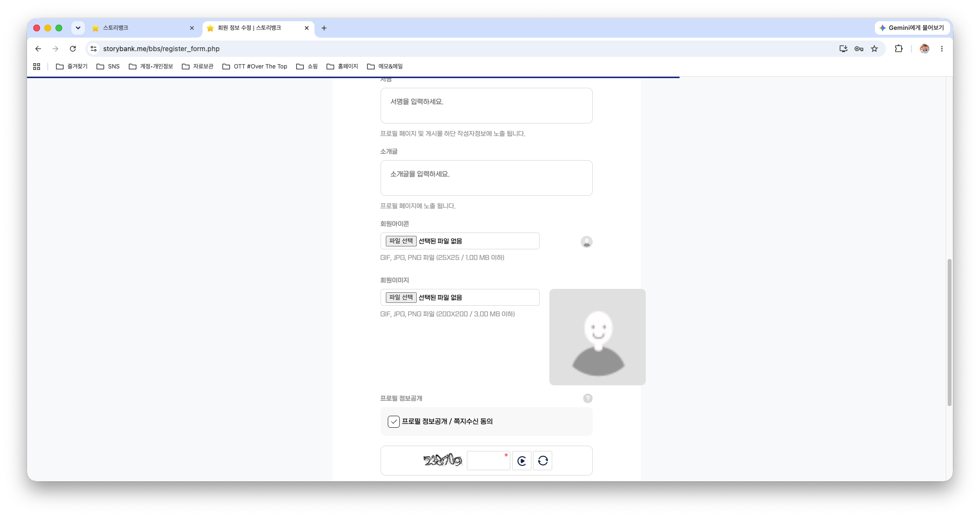Viewport: 980px width, 517px height.
Task: Click the 회원이미지 label
Action: pos(395,280)
